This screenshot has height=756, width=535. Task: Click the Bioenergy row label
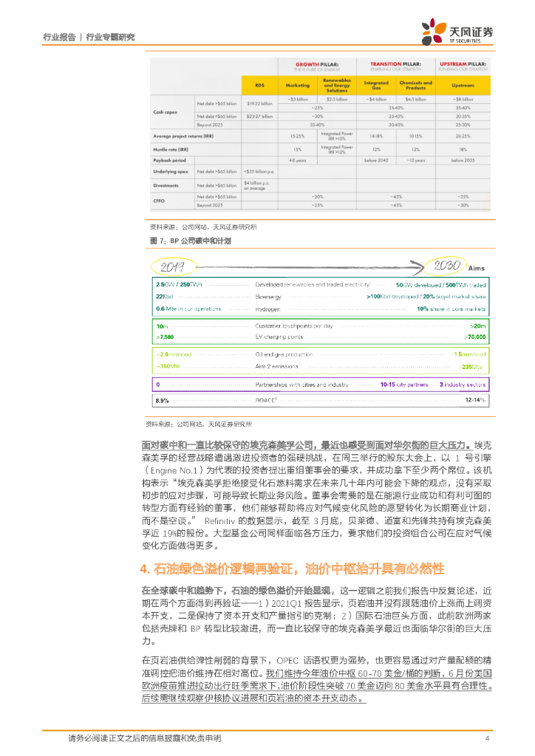click(268, 297)
